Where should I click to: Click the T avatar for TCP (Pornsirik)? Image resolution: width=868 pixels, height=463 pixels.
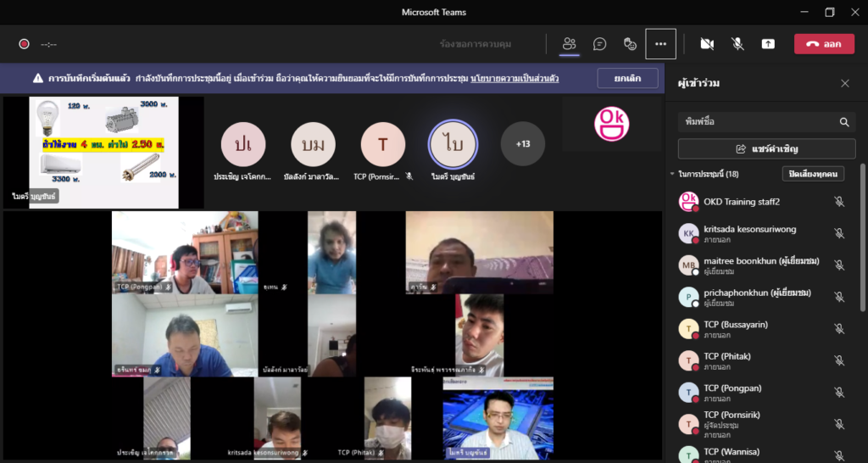383,144
